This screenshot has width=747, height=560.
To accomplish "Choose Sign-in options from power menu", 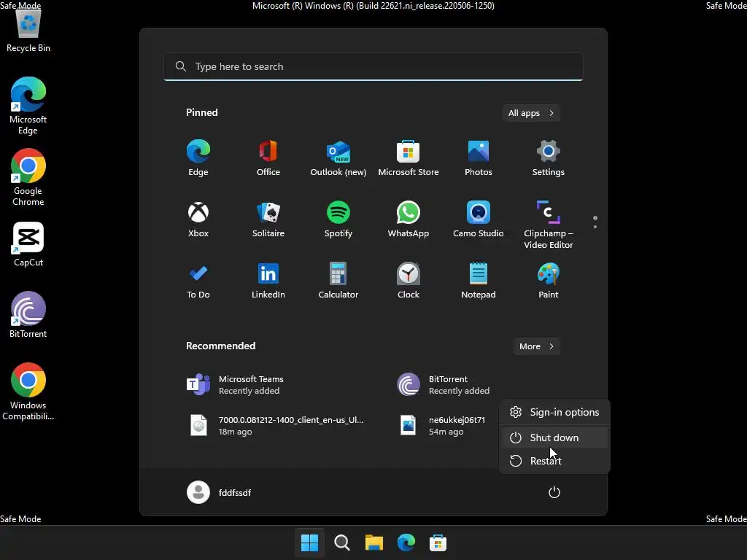I will tap(554, 413).
